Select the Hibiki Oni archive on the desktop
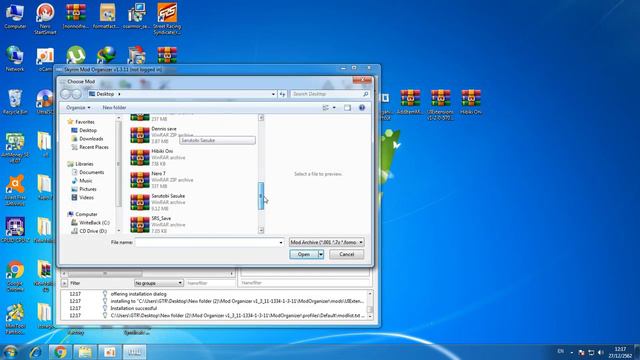Screen dimensions: 640x360 pyautogui.click(x=471, y=102)
